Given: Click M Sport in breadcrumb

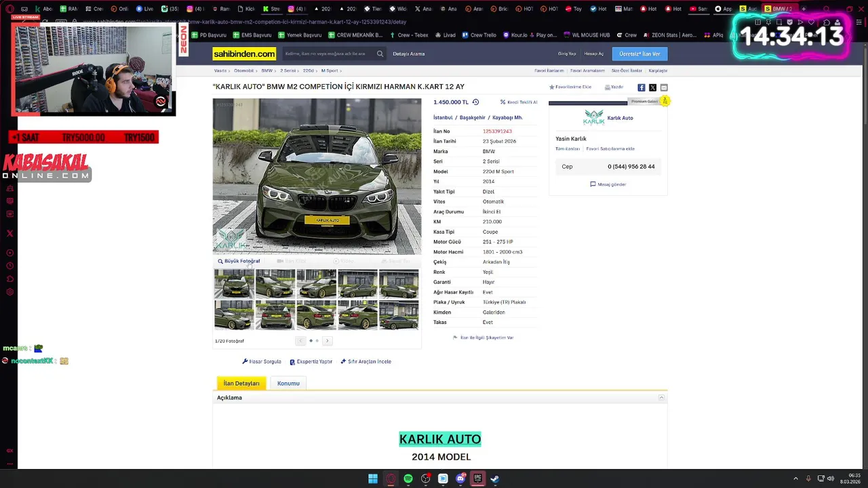Looking at the screenshot, I should click(x=330, y=70).
